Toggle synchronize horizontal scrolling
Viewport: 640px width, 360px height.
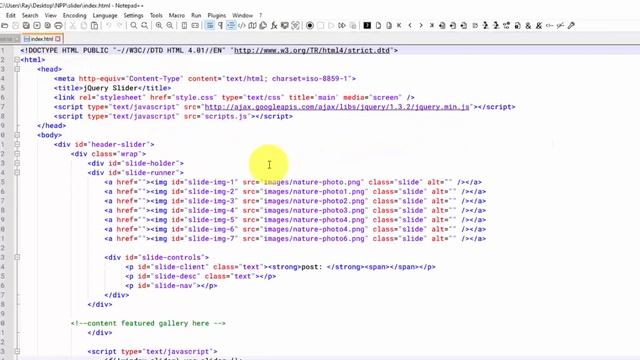(x=195, y=26)
